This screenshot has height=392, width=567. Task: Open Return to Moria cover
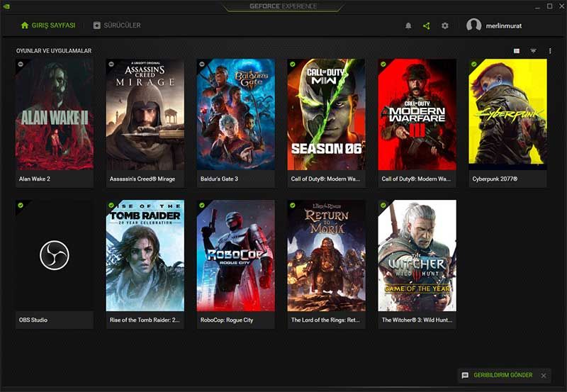click(326, 255)
